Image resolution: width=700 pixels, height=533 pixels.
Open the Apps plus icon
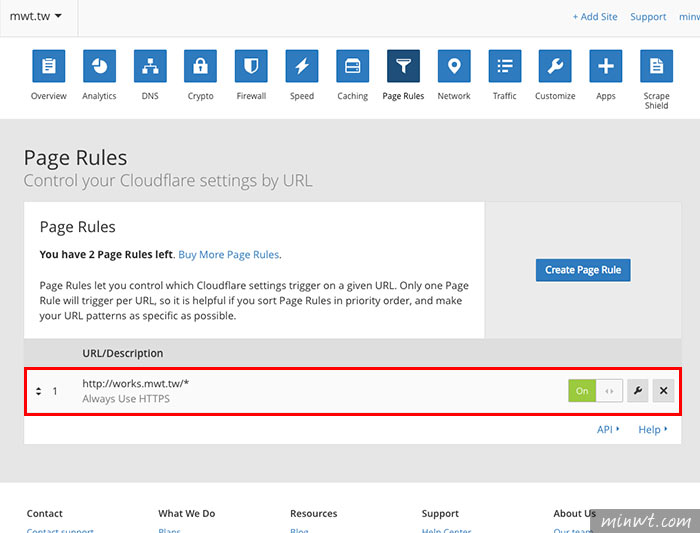pyautogui.click(x=606, y=66)
